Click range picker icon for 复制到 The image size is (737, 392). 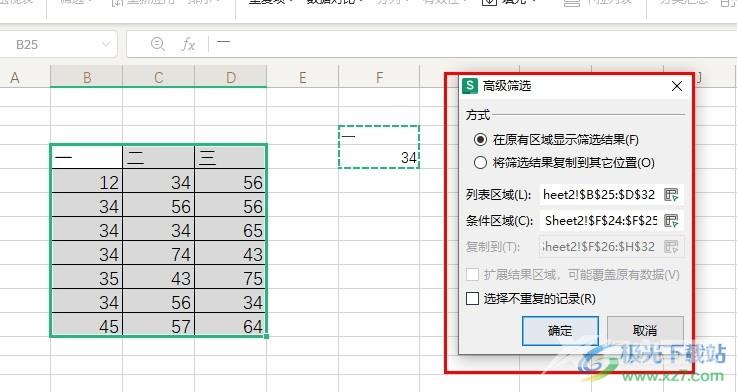pos(671,246)
